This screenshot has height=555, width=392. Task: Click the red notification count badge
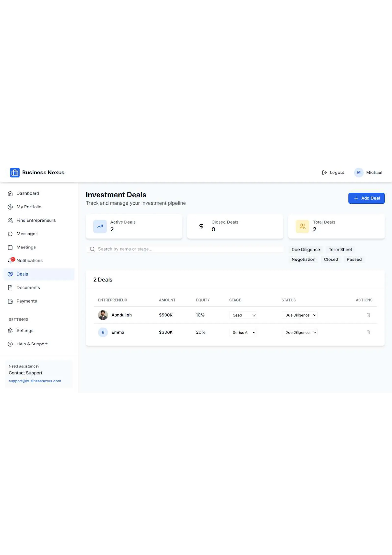[x=13, y=259]
